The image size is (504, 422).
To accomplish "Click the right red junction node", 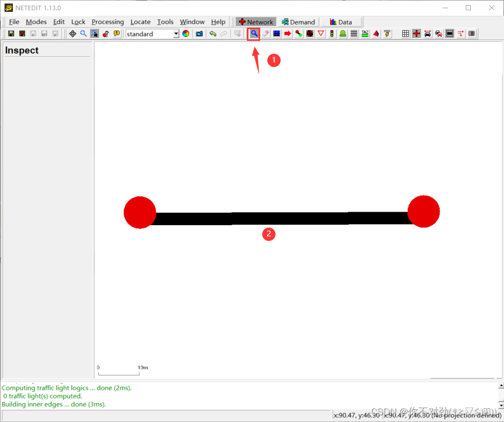I will click(x=424, y=211).
